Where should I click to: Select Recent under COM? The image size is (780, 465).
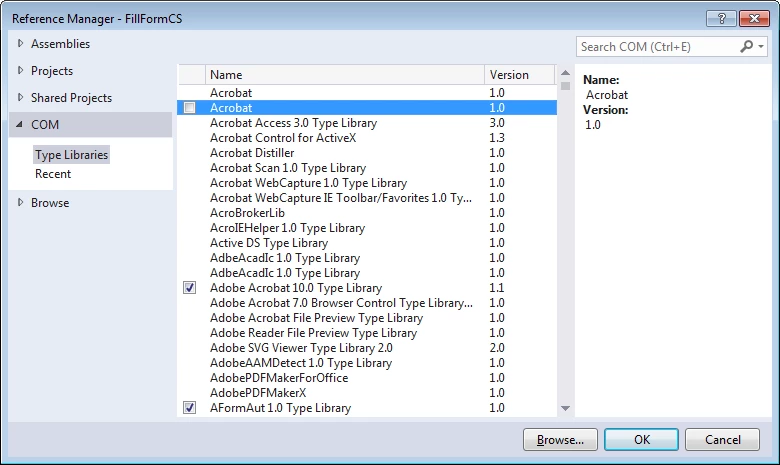pos(53,174)
